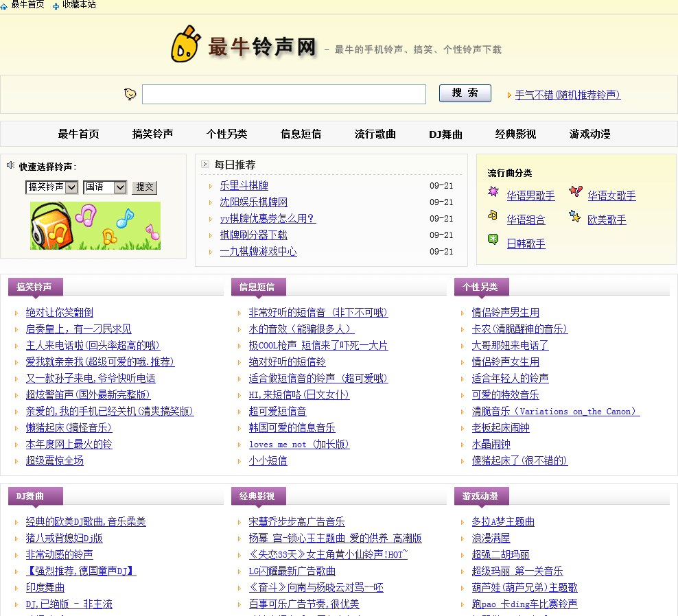The width and height of the screenshot is (678, 616).
Task: Open the 情侣铃声男生用 link
Action: click(x=506, y=313)
